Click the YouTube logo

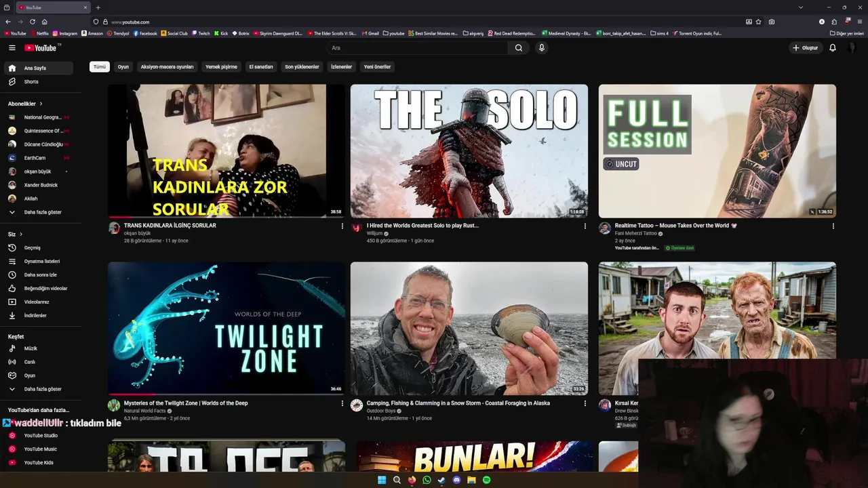click(42, 47)
